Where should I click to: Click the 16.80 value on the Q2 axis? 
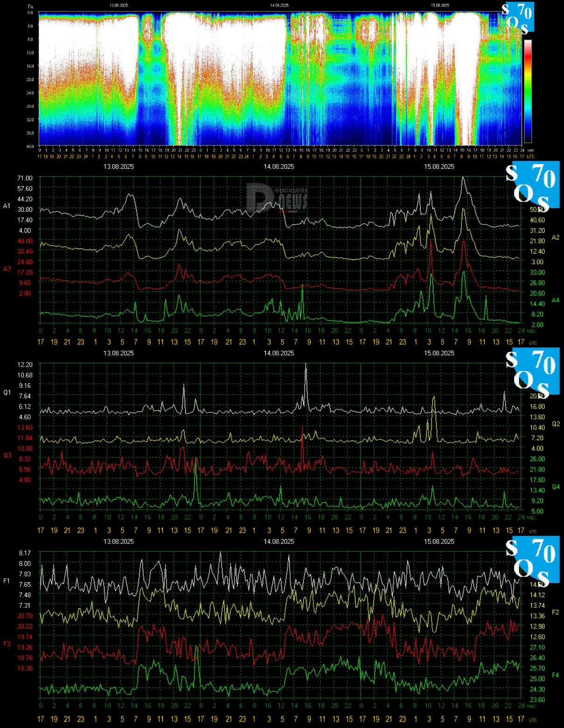(x=538, y=406)
